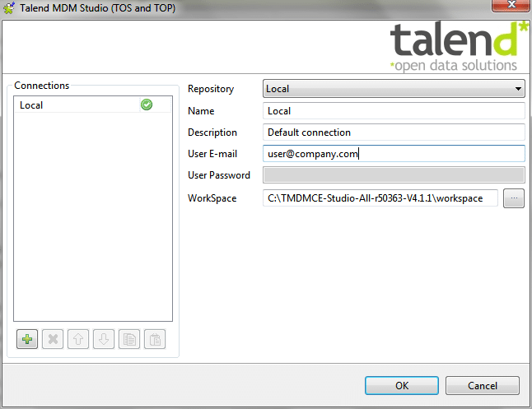Browse for workspace with the ellipsis button

(513, 198)
